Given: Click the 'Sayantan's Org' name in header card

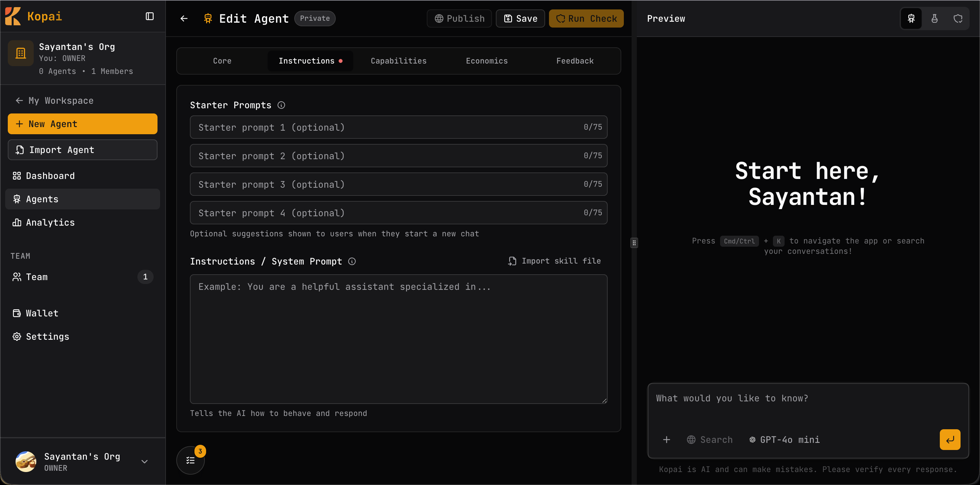Looking at the screenshot, I should point(77,47).
